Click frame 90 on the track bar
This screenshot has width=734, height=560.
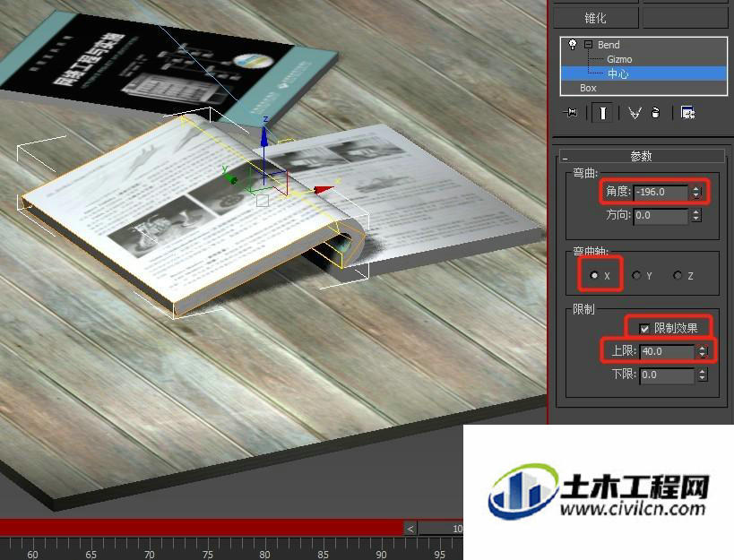[381, 554]
